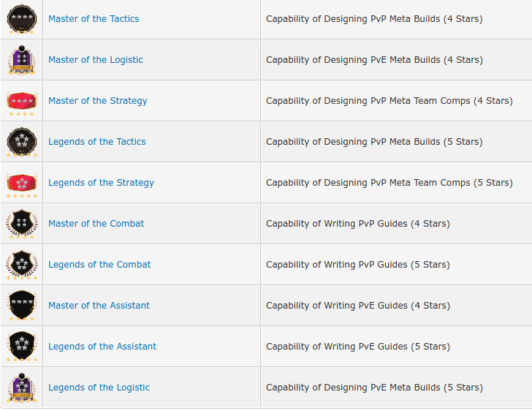Open the Master of the Assistant link

pos(99,306)
